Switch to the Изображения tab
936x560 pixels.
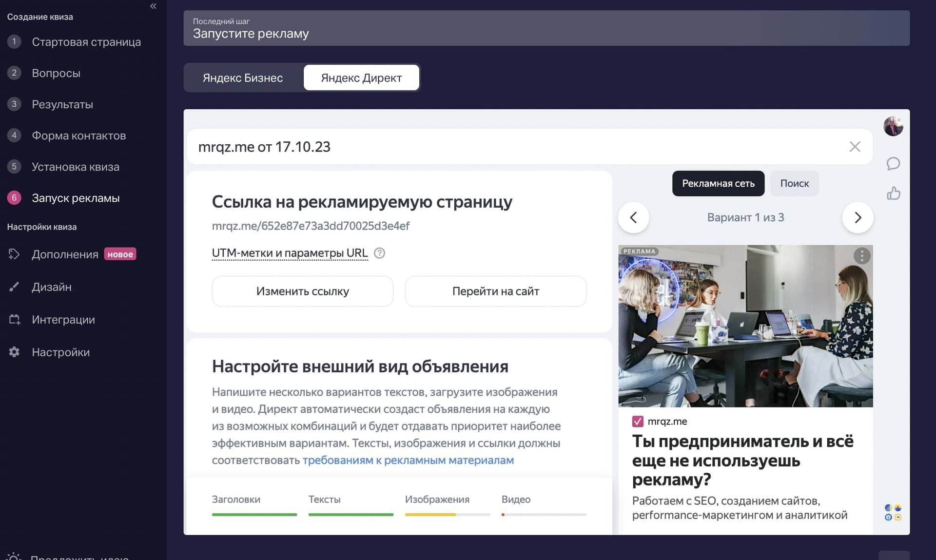(437, 500)
